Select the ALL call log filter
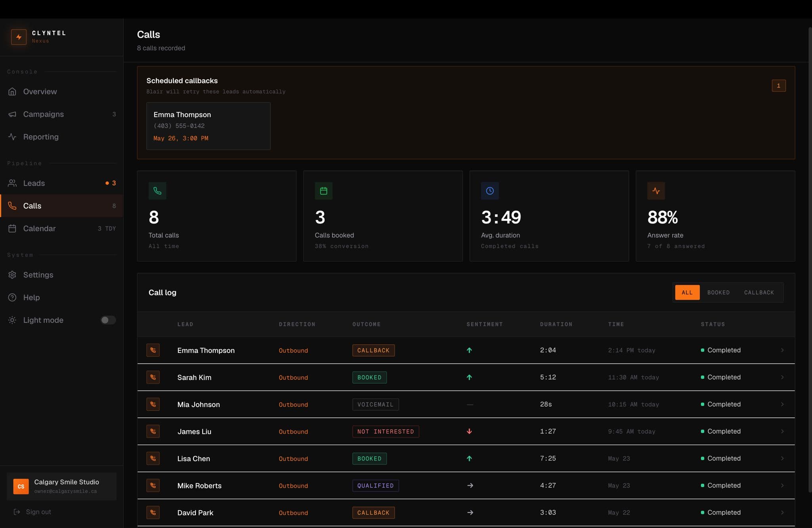Image resolution: width=812 pixels, height=528 pixels. point(687,293)
